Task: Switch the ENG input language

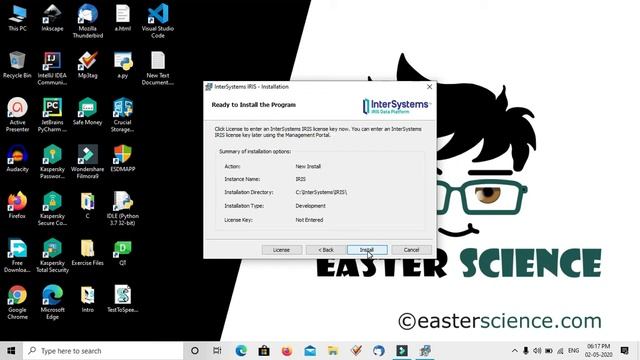Action: tap(573, 351)
